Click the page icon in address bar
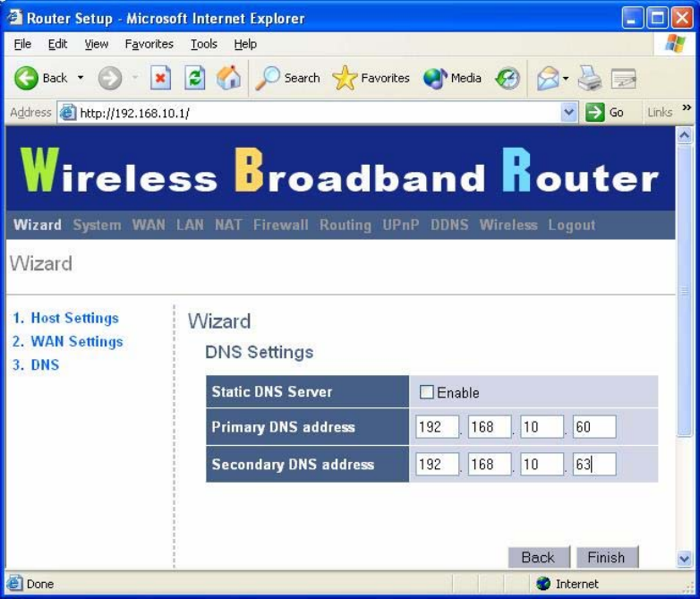 (x=68, y=112)
